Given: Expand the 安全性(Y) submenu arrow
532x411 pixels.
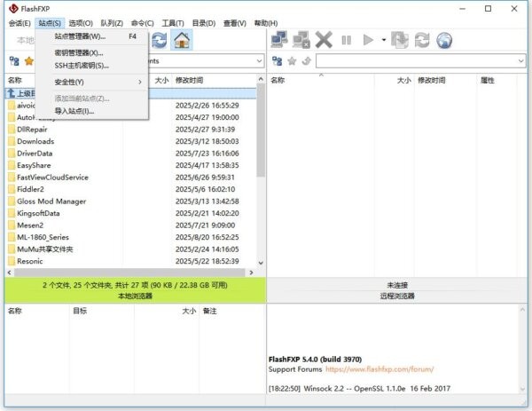Looking at the screenshot, I should coord(140,82).
